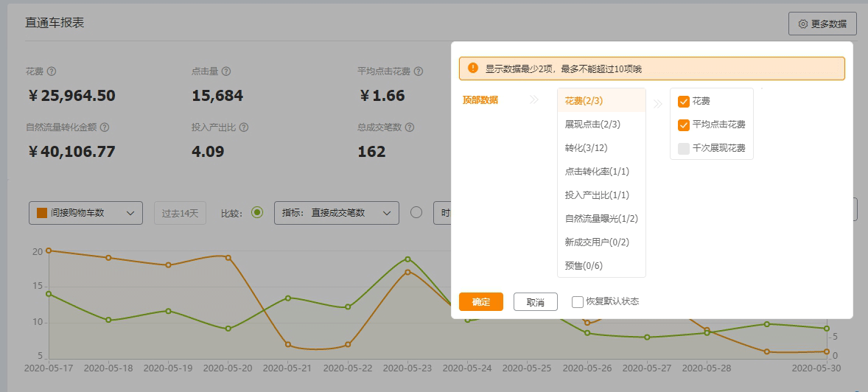Screen dimensions: 868x392
Task: Open the 指标：直接成交笔数 dropdown
Action: pyautogui.click(x=336, y=213)
